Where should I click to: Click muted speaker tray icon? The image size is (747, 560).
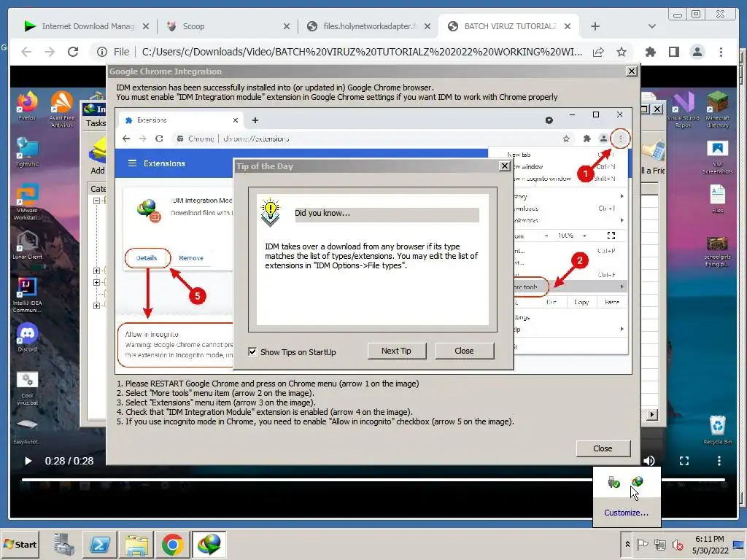(678, 544)
